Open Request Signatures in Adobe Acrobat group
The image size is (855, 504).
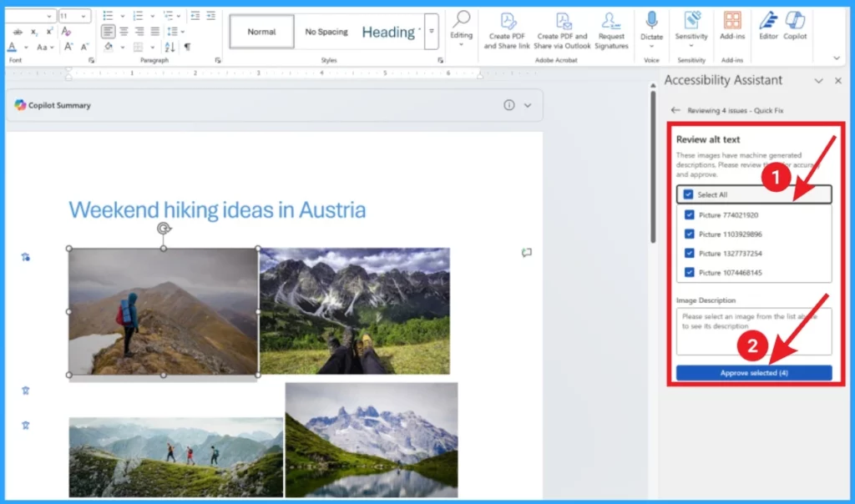pyautogui.click(x=611, y=31)
